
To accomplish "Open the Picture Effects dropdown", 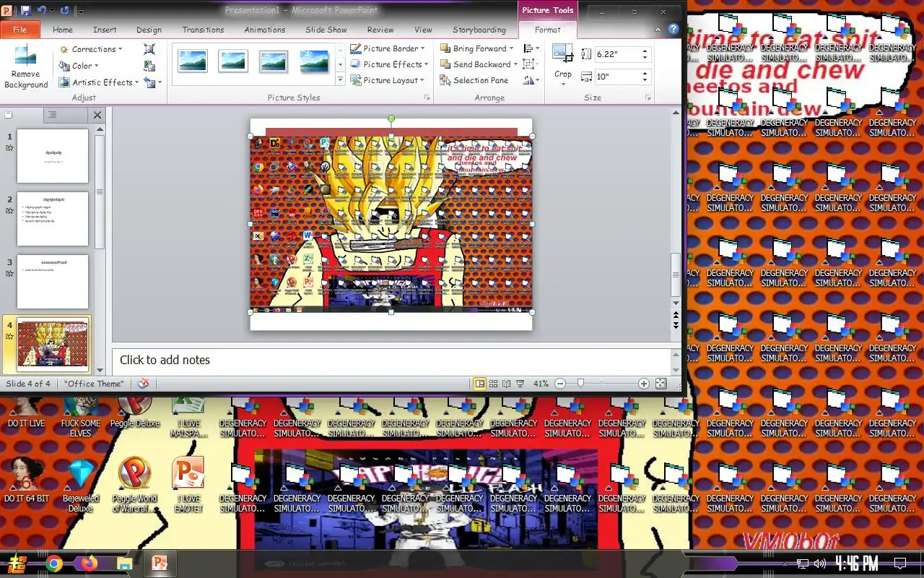I will pyautogui.click(x=390, y=64).
